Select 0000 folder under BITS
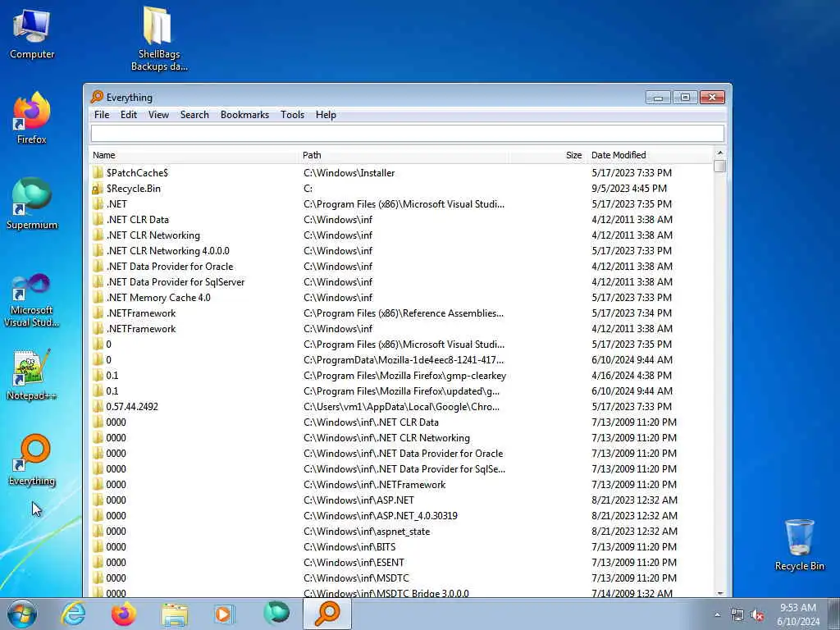Viewport: 840px width, 630px height. (402, 547)
